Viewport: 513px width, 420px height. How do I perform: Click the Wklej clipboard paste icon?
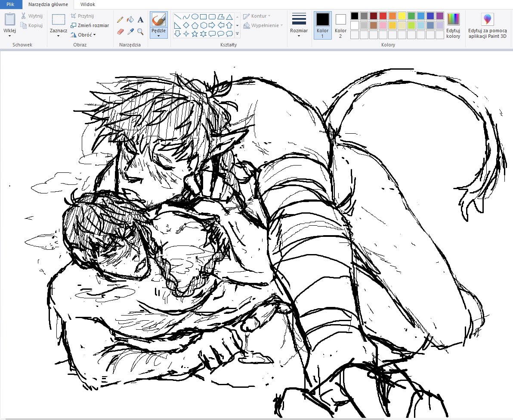point(10,19)
